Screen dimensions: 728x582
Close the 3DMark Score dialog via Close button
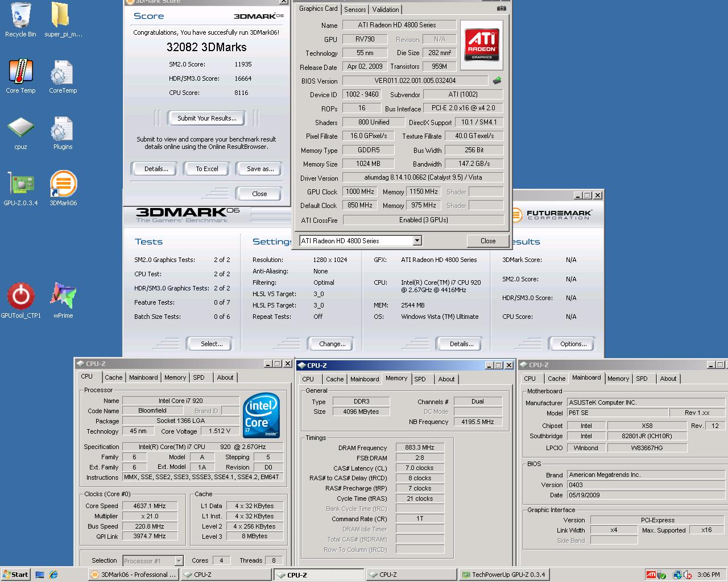click(x=259, y=194)
